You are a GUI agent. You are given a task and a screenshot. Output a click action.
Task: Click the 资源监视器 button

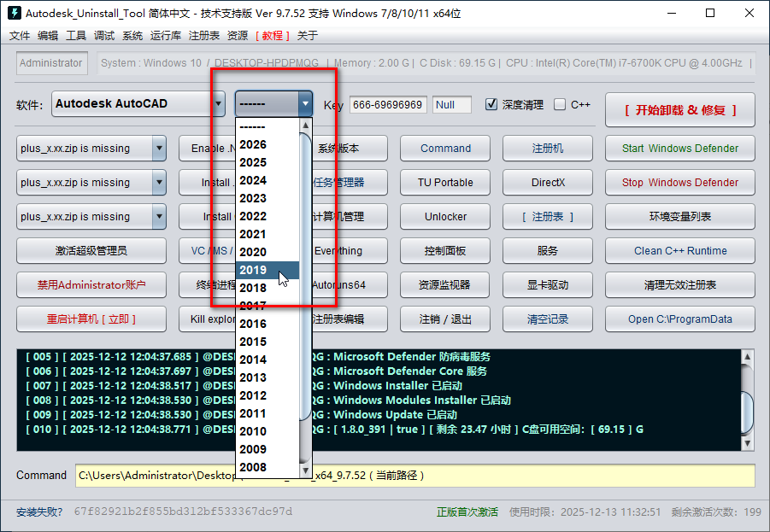[x=445, y=284]
